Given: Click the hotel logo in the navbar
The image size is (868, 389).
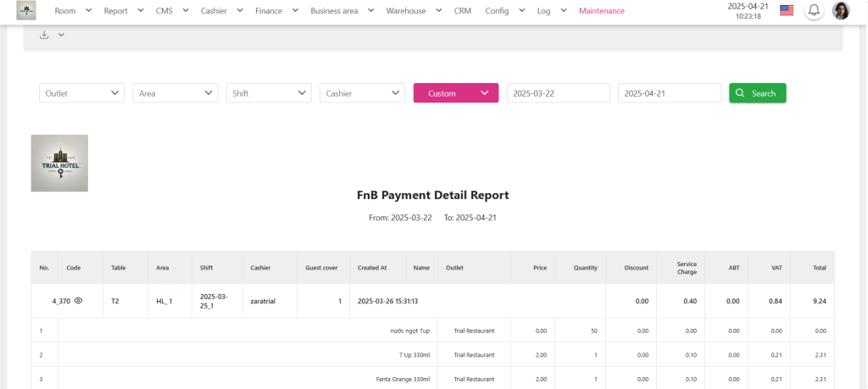Looking at the screenshot, I should tap(26, 11).
